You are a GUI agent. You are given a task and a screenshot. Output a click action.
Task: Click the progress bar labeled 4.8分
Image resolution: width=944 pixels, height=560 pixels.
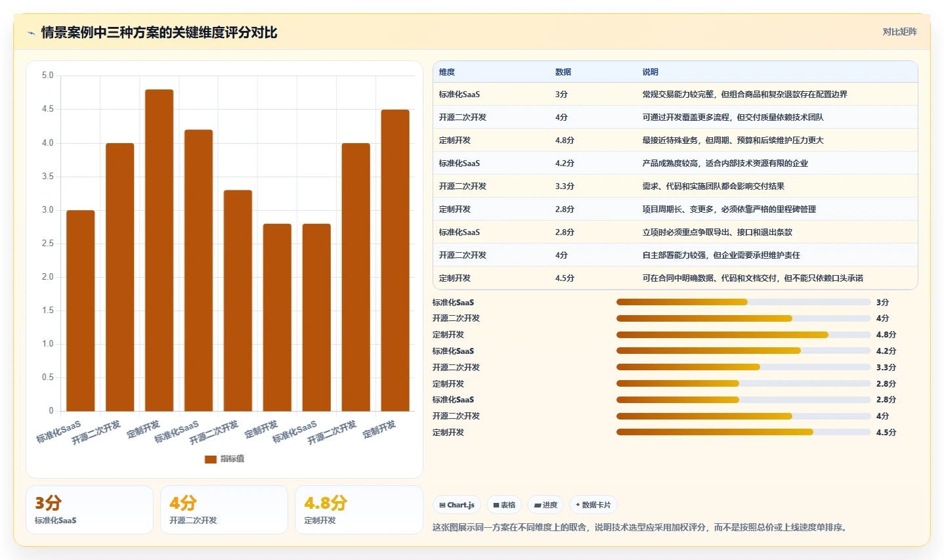click(x=743, y=335)
